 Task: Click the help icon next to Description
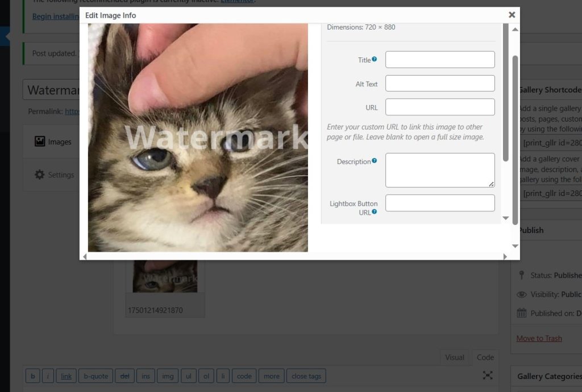point(375,161)
